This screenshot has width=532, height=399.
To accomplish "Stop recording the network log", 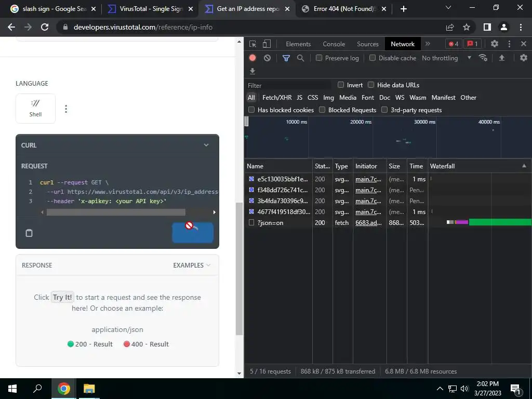I will click(x=252, y=58).
